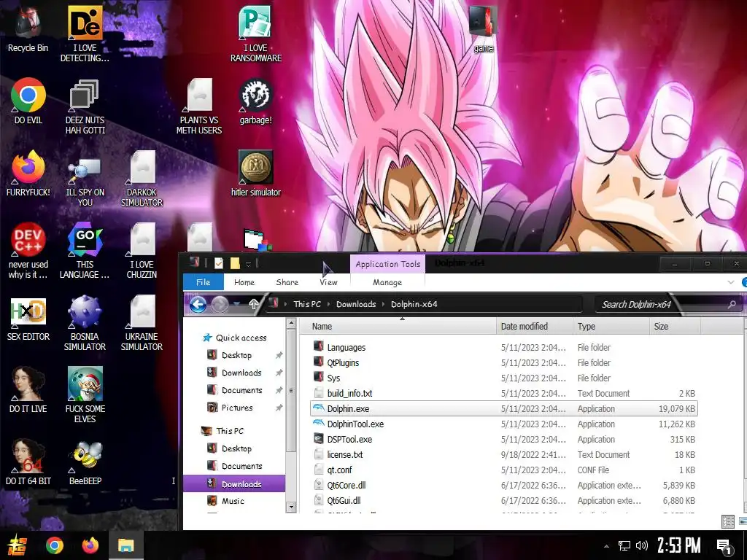Screen dimensions: 747x560
Task: Open the Firefox shortcut on the desktop
Action: coord(28,167)
